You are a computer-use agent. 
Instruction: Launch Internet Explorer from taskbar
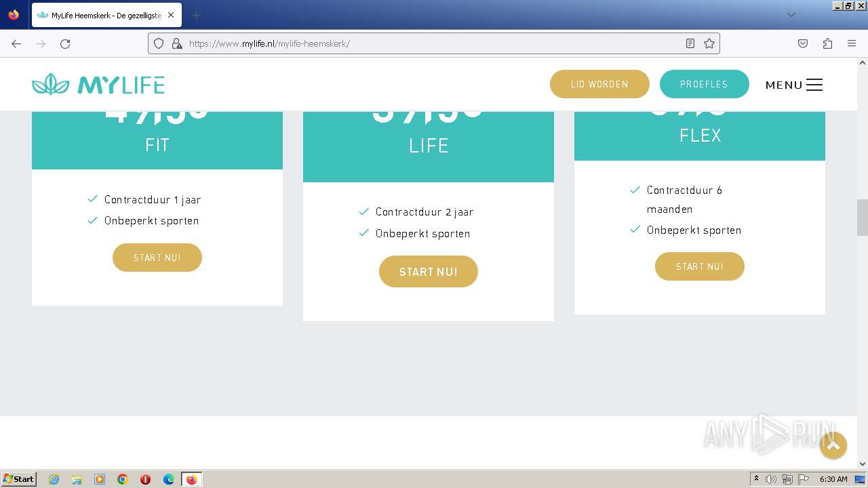click(54, 479)
